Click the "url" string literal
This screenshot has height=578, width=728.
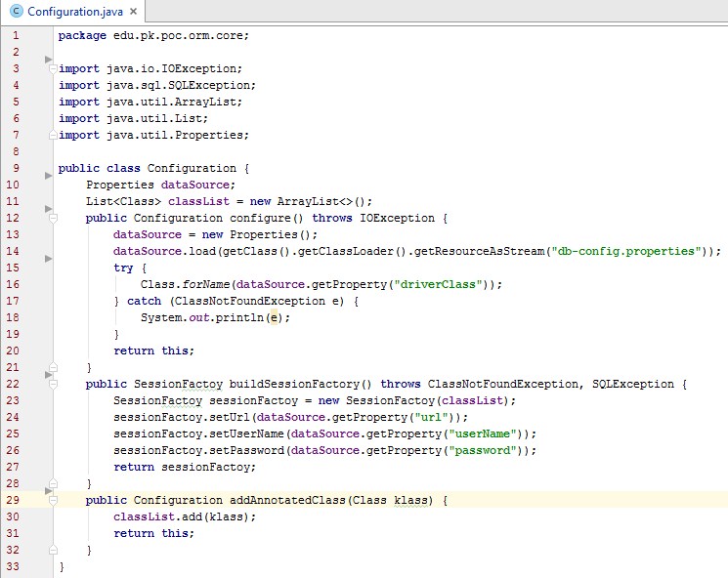pyautogui.click(x=431, y=418)
